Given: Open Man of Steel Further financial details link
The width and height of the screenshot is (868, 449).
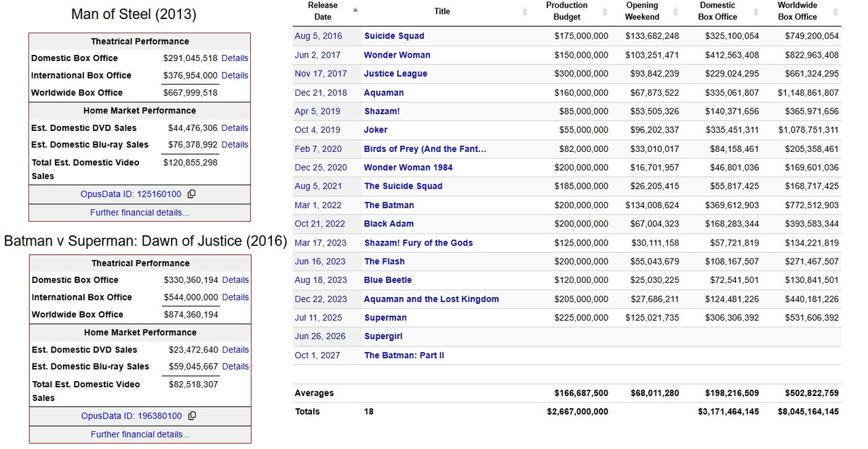Looking at the screenshot, I should 140,212.
